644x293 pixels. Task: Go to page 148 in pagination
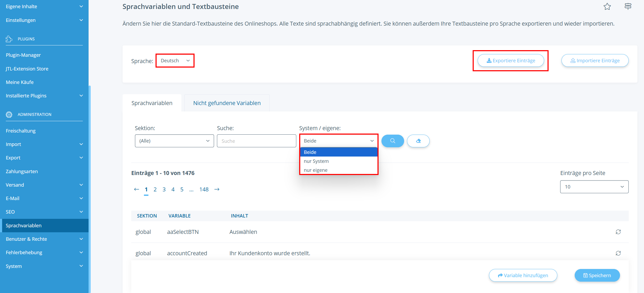pos(204,189)
